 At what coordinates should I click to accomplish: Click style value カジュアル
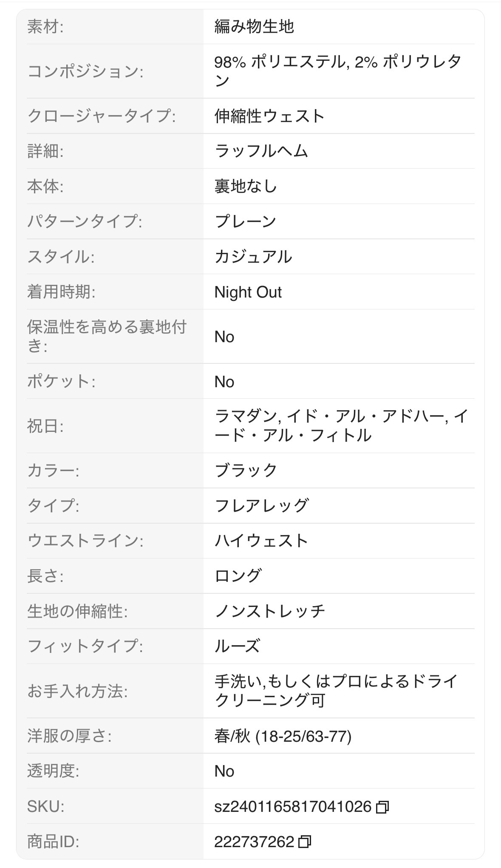click(x=253, y=257)
